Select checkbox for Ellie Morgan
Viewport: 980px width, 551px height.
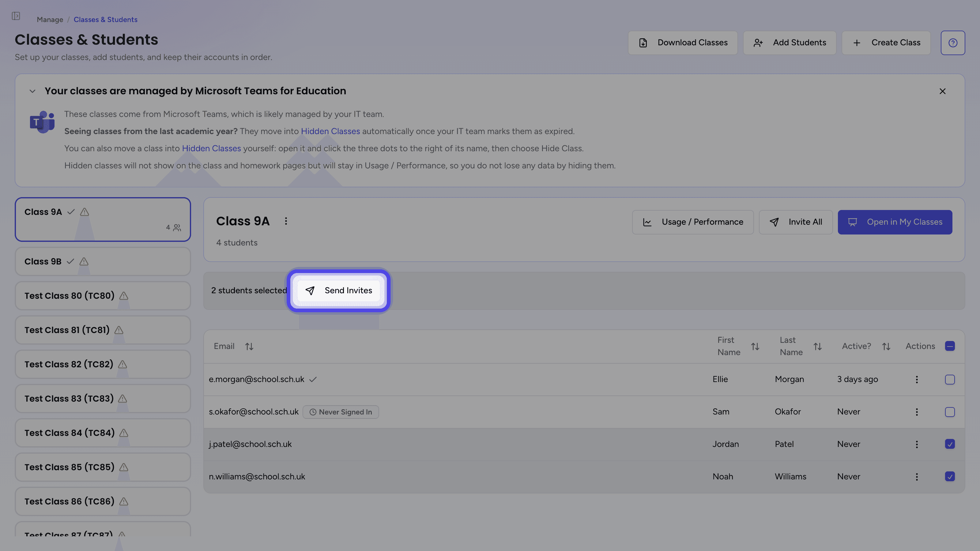point(950,380)
